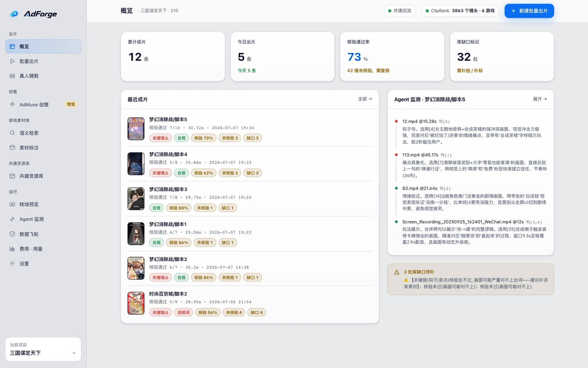Click 需补拍 / 补标 text

(470, 71)
